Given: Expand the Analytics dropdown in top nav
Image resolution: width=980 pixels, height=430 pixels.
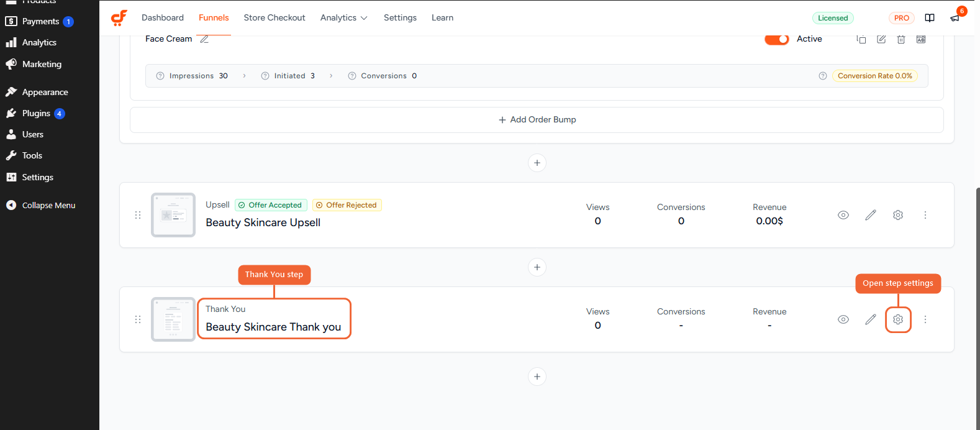Looking at the screenshot, I should tap(344, 18).
